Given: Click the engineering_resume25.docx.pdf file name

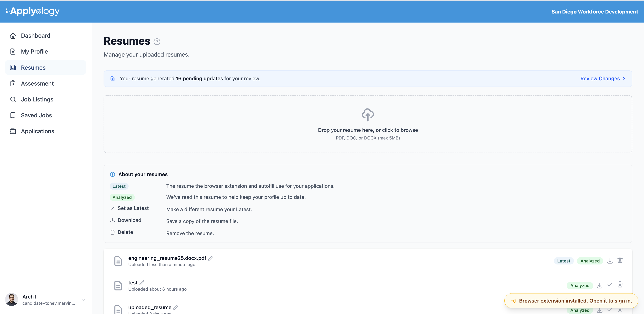Looking at the screenshot, I should [167, 258].
